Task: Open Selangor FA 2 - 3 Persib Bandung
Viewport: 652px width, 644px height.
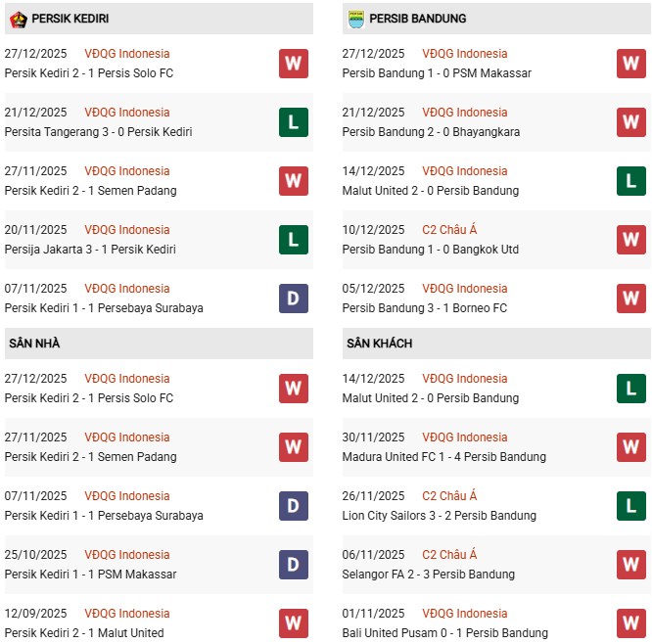Action: tap(428, 575)
